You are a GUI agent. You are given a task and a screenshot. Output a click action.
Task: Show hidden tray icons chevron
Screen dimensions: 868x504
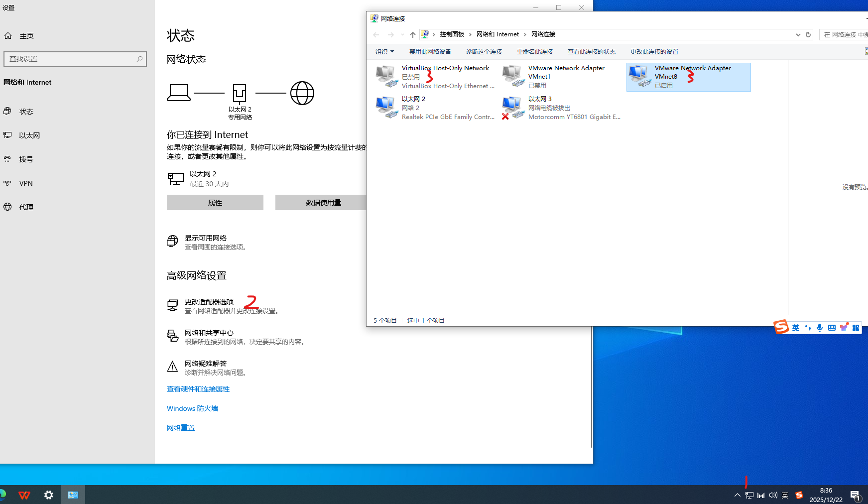click(x=737, y=495)
